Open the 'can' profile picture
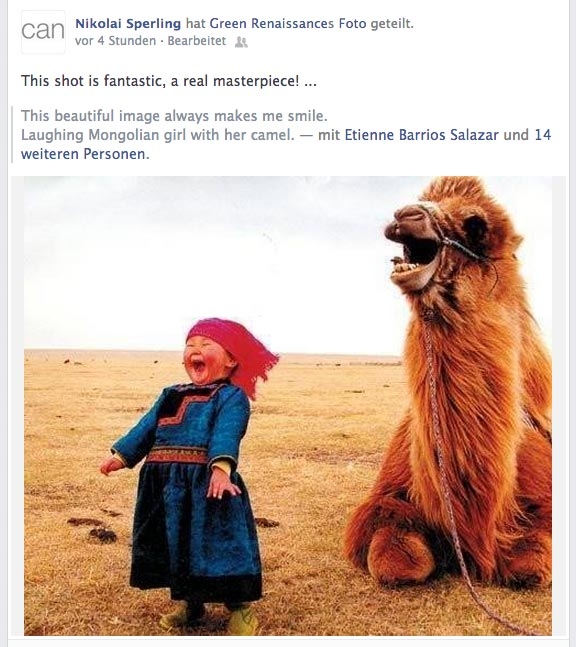Screen dimensions: 576x647 43,32
